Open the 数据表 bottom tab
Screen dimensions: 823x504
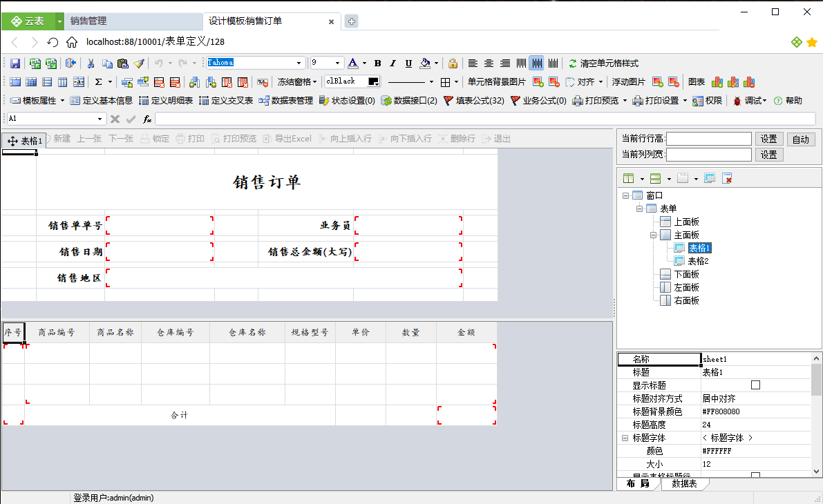point(684,483)
